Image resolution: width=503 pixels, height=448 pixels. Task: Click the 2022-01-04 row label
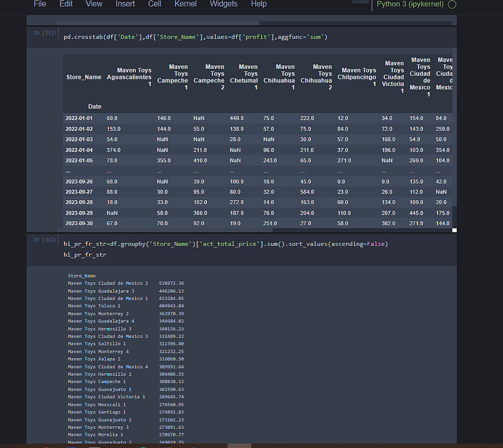pos(79,150)
